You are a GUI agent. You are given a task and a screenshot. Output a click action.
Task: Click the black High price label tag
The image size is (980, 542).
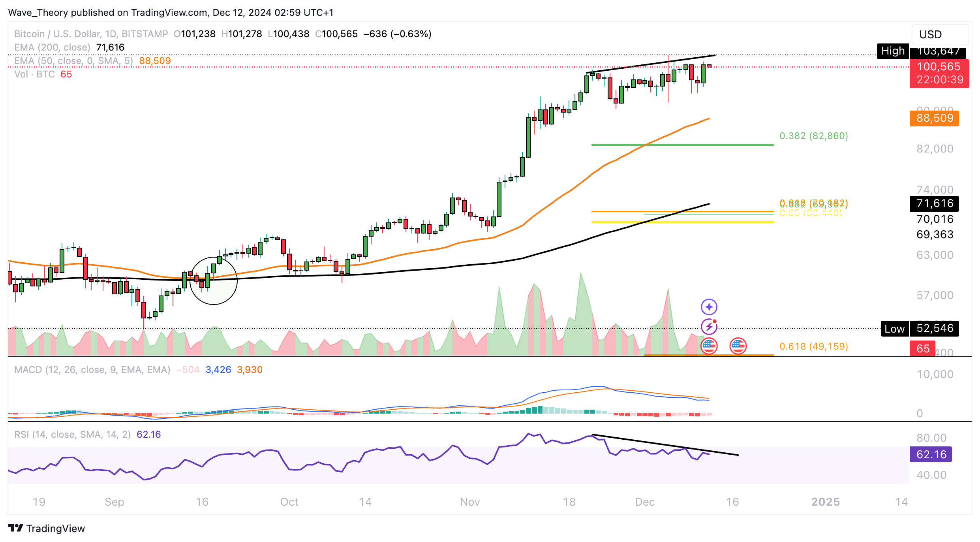892,51
